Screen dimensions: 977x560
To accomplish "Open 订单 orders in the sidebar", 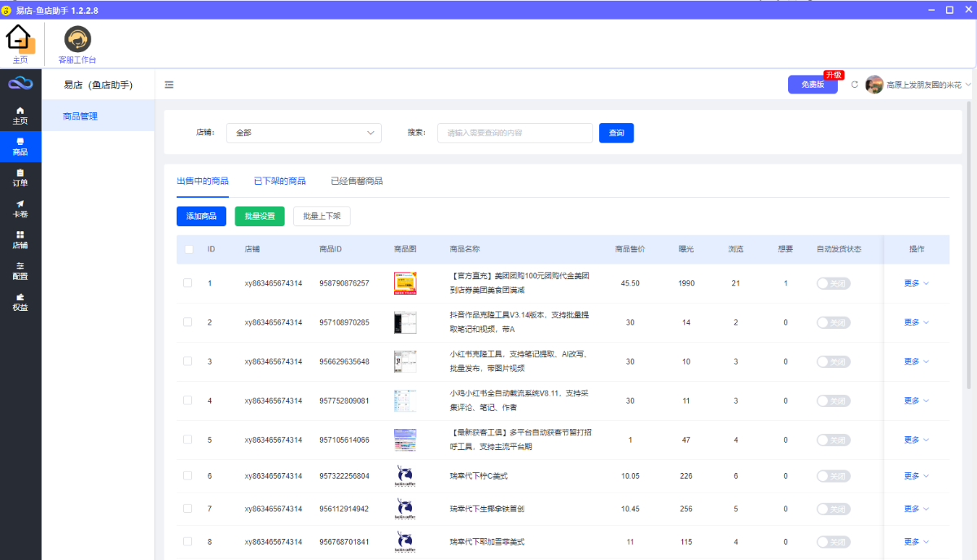I will (20, 177).
